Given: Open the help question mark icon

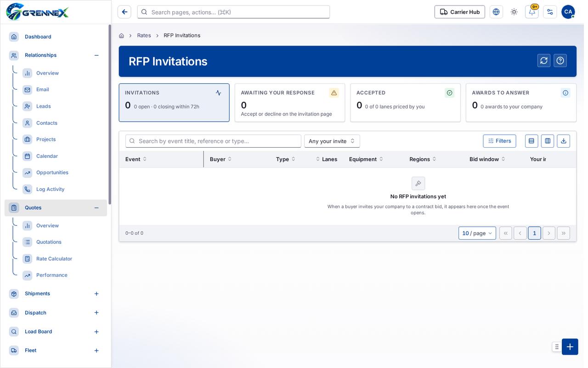Looking at the screenshot, I should (x=560, y=61).
